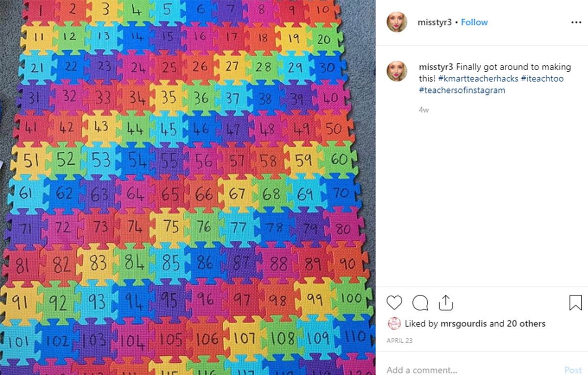Open the three-dots more options menu
This screenshot has height=375, width=588.
pyautogui.click(x=576, y=22)
